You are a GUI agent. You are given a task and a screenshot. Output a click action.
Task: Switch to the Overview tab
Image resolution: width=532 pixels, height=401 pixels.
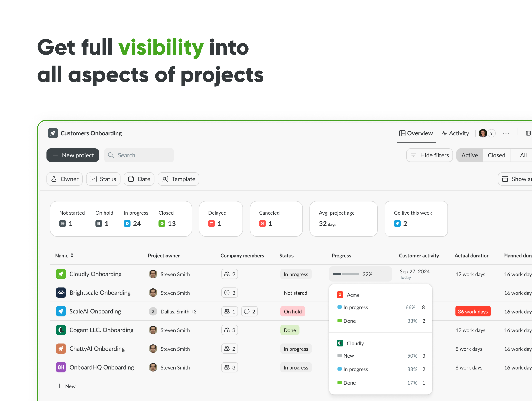pyautogui.click(x=416, y=133)
